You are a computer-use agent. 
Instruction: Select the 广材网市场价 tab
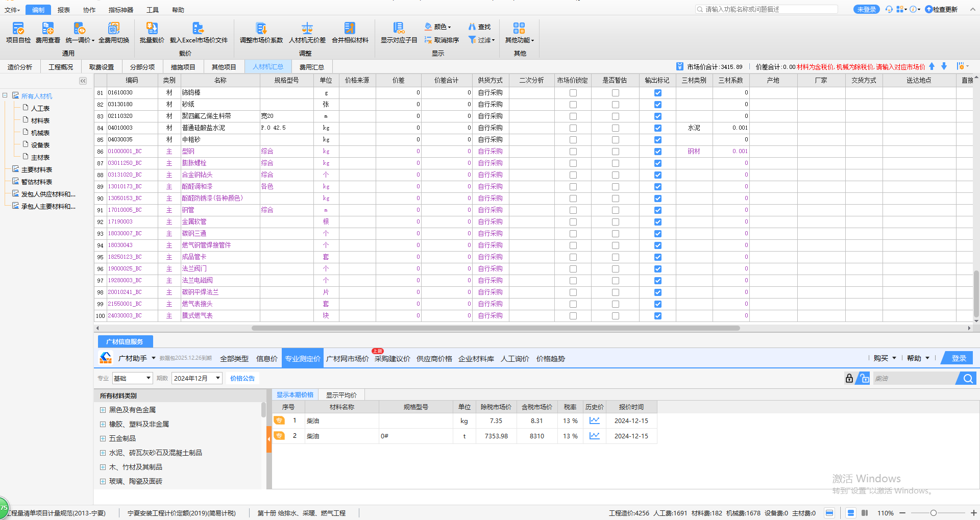coord(348,359)
